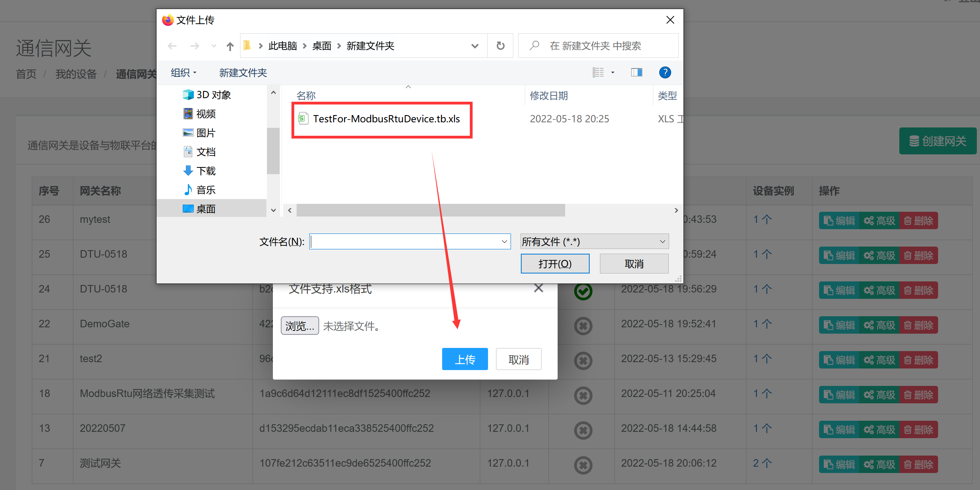Image resolution: width=980 pixels, height=490 pixels.
Task: Open the Music folder (音乐)
Action: 206,190
